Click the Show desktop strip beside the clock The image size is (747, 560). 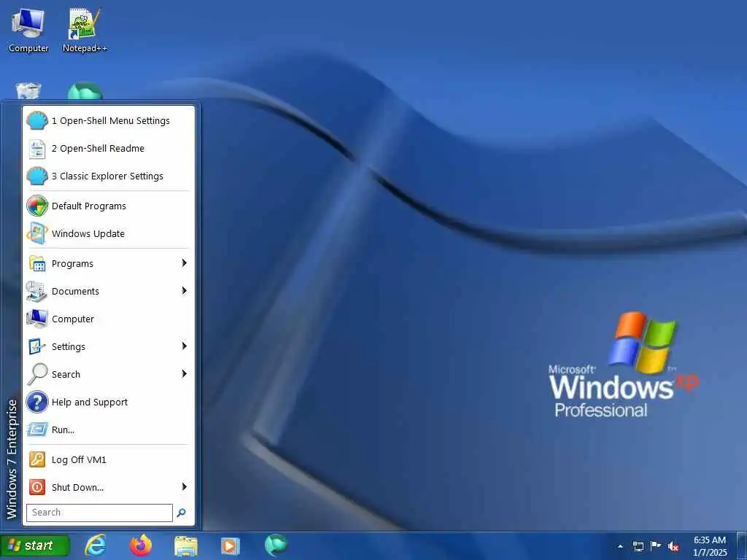[742, 546]
